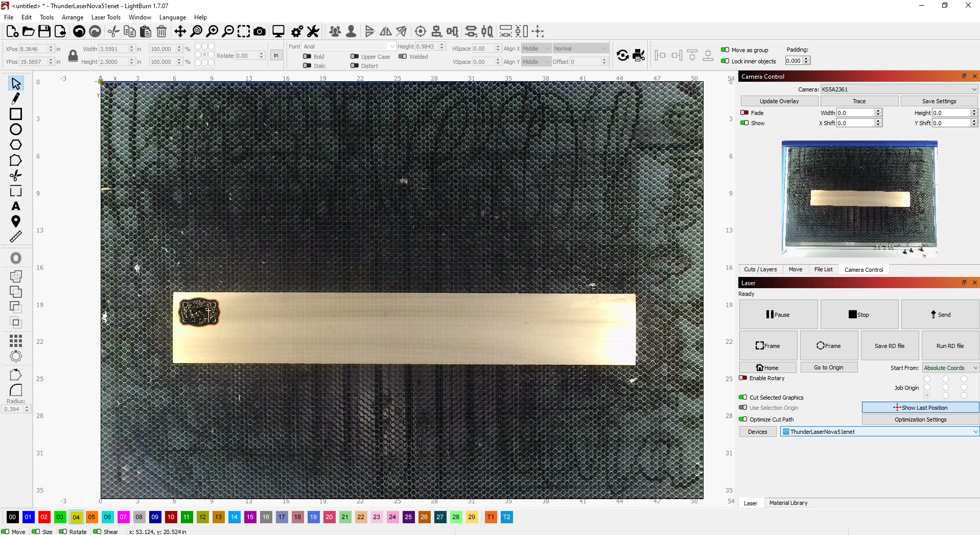This screenshot has width=980, height=535.
Task: Click the Go to Origin button
Action: click(828, 367)
